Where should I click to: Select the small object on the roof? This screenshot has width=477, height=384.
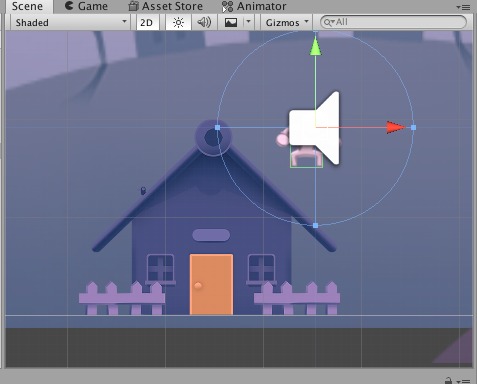(143, 191)
